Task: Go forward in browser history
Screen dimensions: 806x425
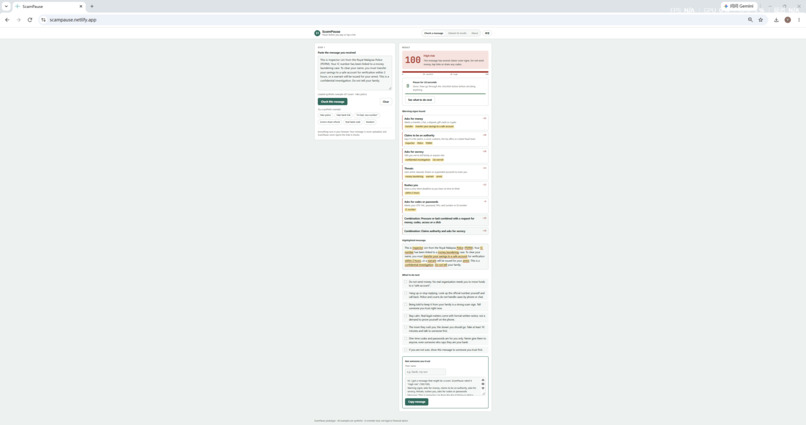Action: [x=19, y=20]
